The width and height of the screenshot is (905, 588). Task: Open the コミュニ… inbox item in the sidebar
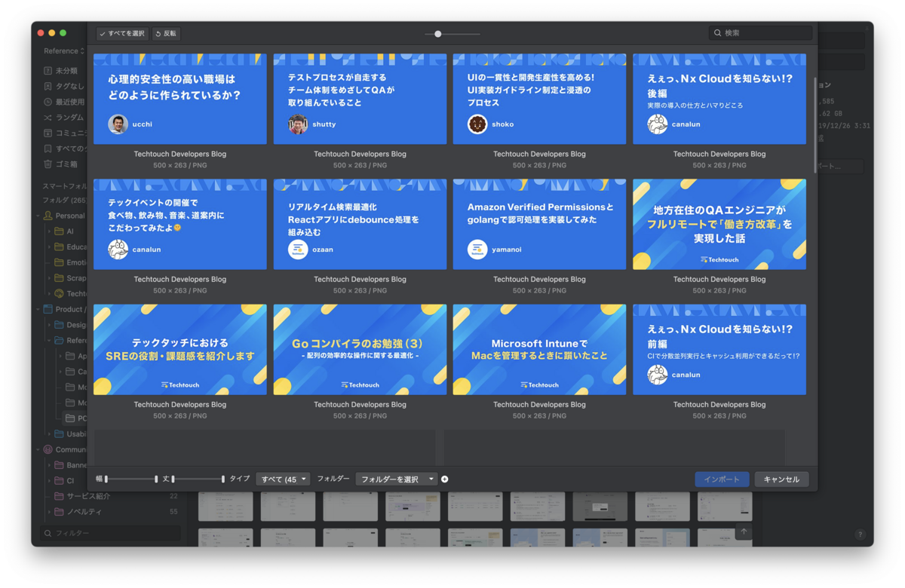pyautogui.click(x=65, y=133)
